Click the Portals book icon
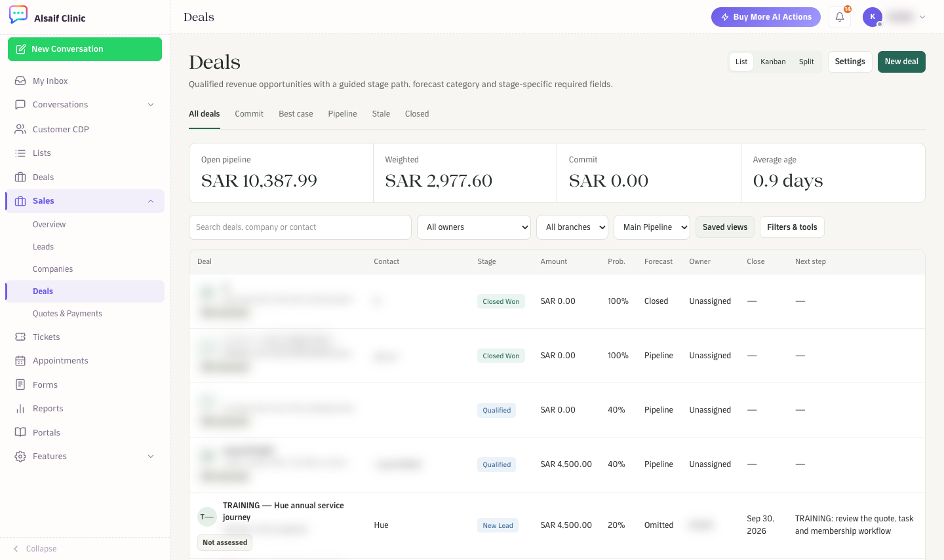The height and width of the screenshot is (560, 944). pyautogui.click(x=20, y=432)
